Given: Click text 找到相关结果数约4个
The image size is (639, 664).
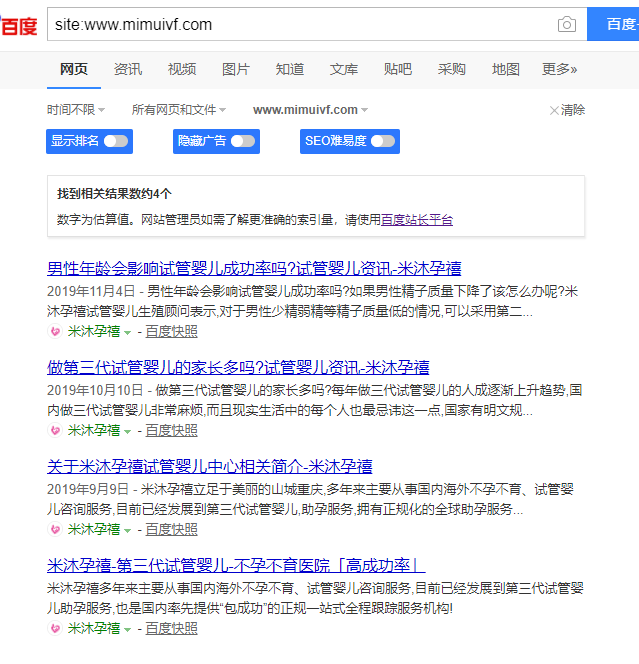Looking at the screenshot, I should (114, 194).
